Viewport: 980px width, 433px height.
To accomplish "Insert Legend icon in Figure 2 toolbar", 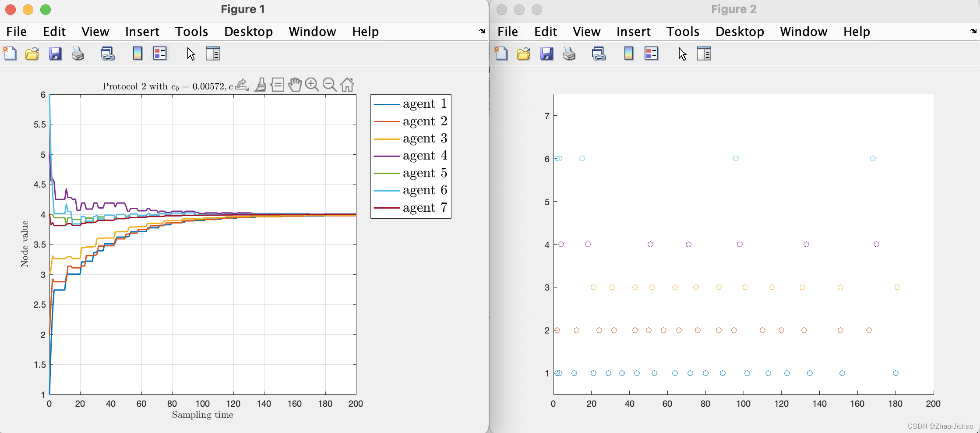I will tap(651, 53).
